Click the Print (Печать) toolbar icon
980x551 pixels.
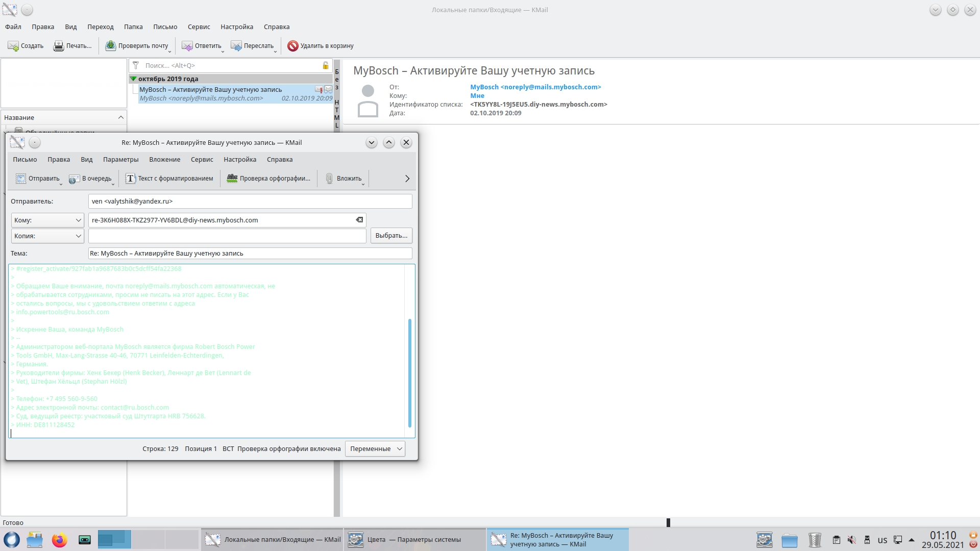point(59,46)
